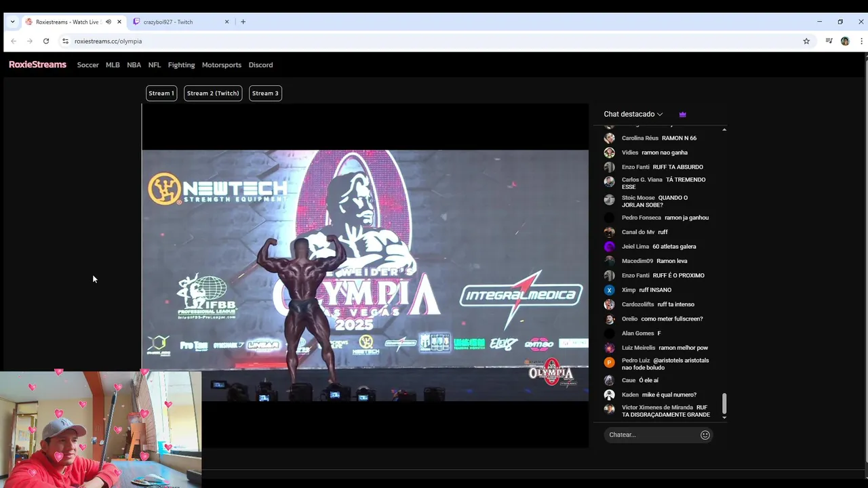The image size is (868, 488).
Task: Click the webcam overlay thumbnail
Action: click(100, 429)
